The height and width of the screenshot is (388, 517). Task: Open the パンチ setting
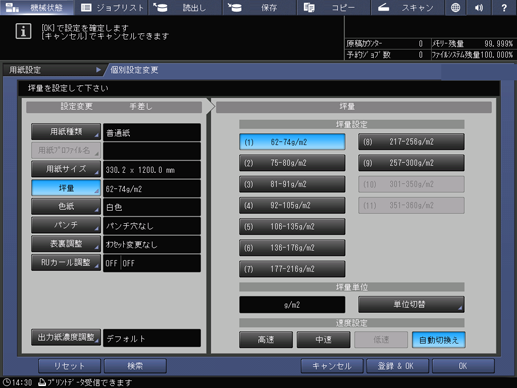point(66,225)
